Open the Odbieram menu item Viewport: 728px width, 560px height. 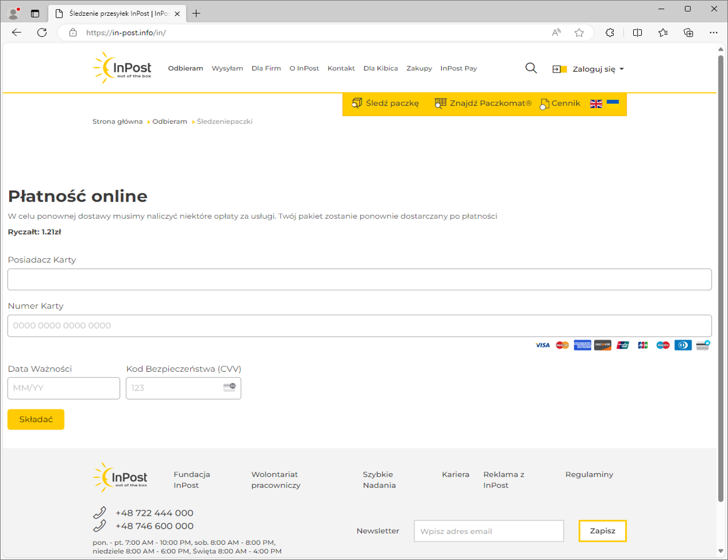(x=185, y=69)
